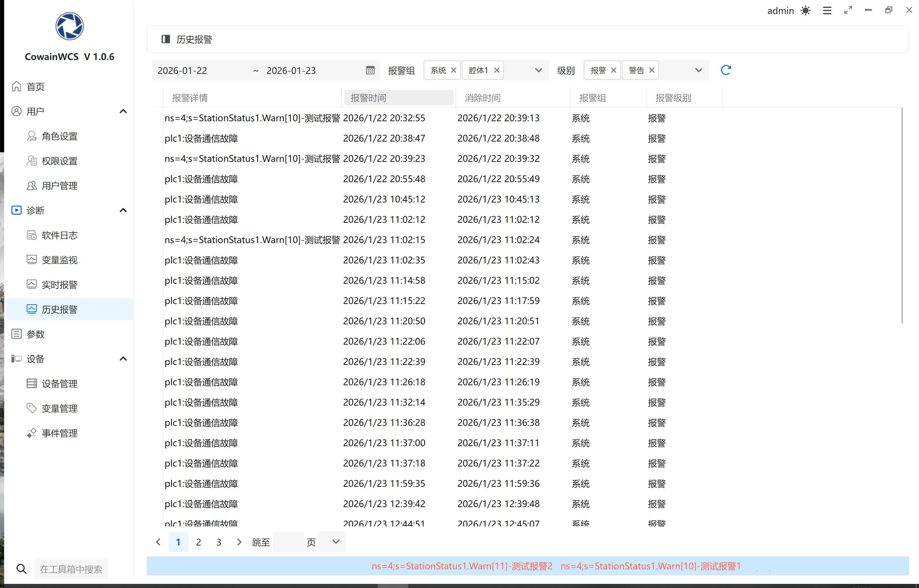Remove the 警告 level tag
Image resolution: width=919 pixels, height=588 pixels.
(x=652, y=70)
